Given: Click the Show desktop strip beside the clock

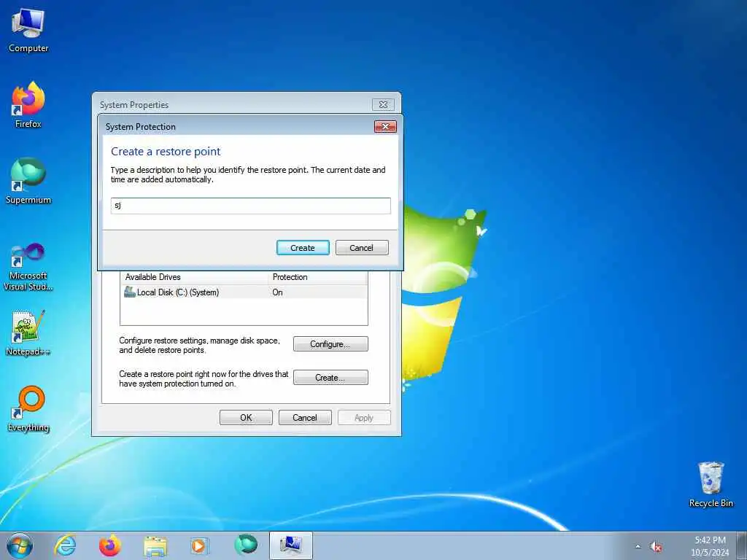Looking at the screenshot, I should [x=742, y=545].
